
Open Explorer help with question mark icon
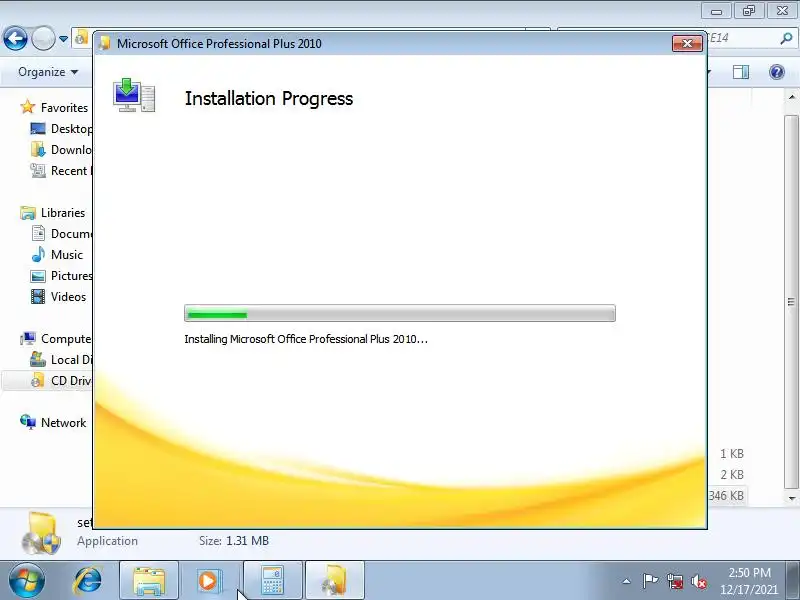(x=777, y=72)
